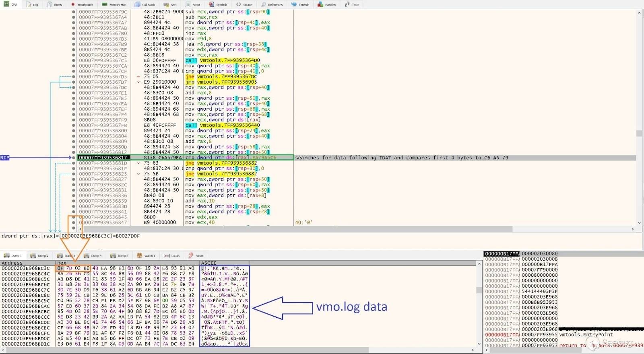This screenshot has height=354, width=644.
Task: Click the Symbols tab icon
Action: pos(212,4)
